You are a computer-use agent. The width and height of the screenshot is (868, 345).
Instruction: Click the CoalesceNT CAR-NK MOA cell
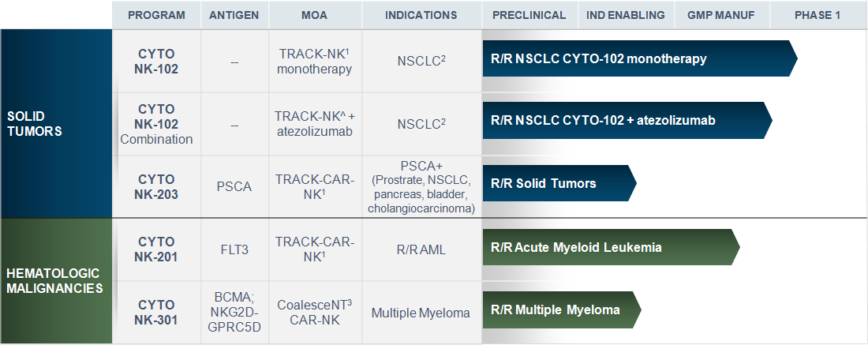[x=315, y=313]
